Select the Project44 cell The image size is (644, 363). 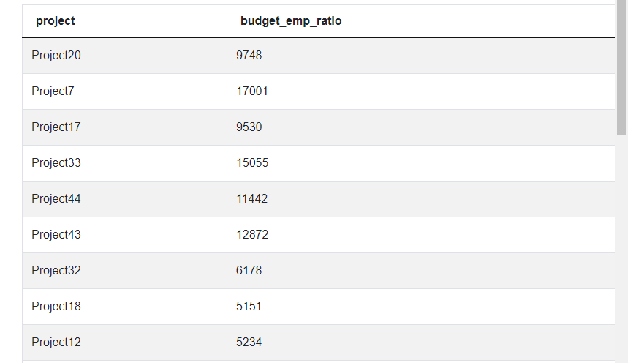coord(124,199)
